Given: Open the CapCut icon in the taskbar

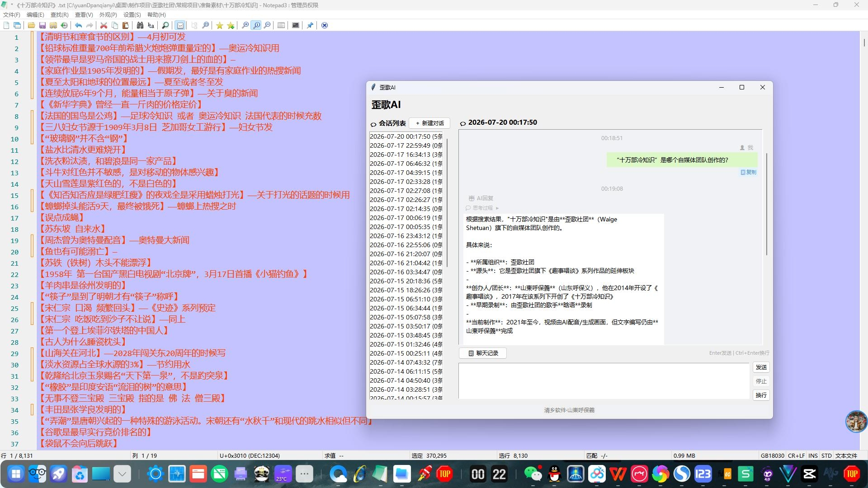Looking at the screenshot, I should [809, 474].
